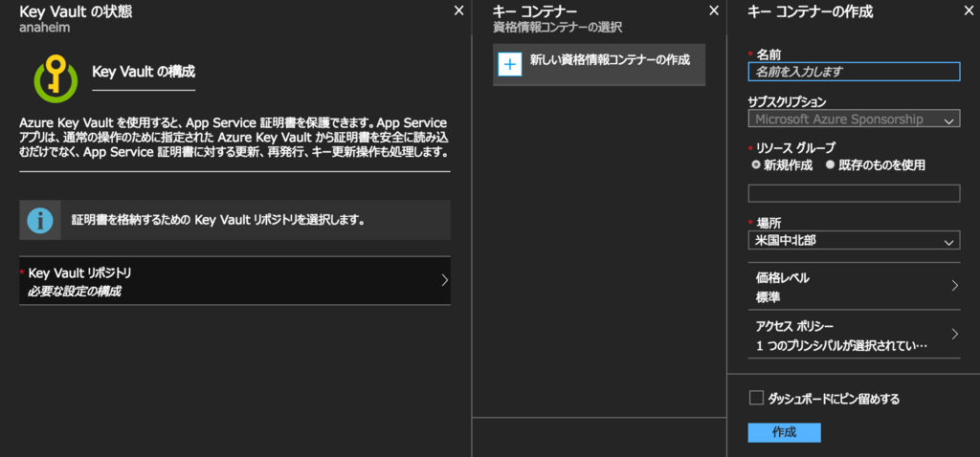The image size is (980, 457).
Task: Click the Key Vault key logo icon
Action: pos(56,78)
